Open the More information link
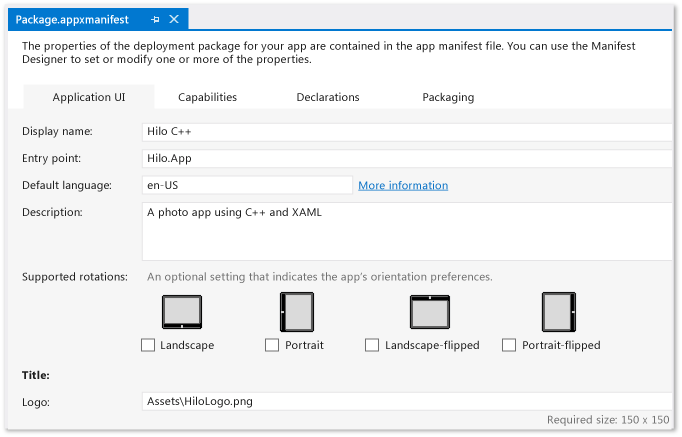The image size is (682, 437). pos(403,185)
